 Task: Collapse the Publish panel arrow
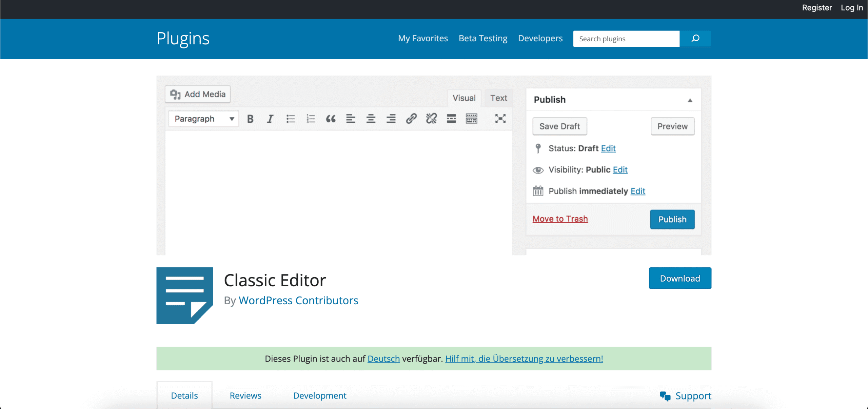(x=690, y=100)
